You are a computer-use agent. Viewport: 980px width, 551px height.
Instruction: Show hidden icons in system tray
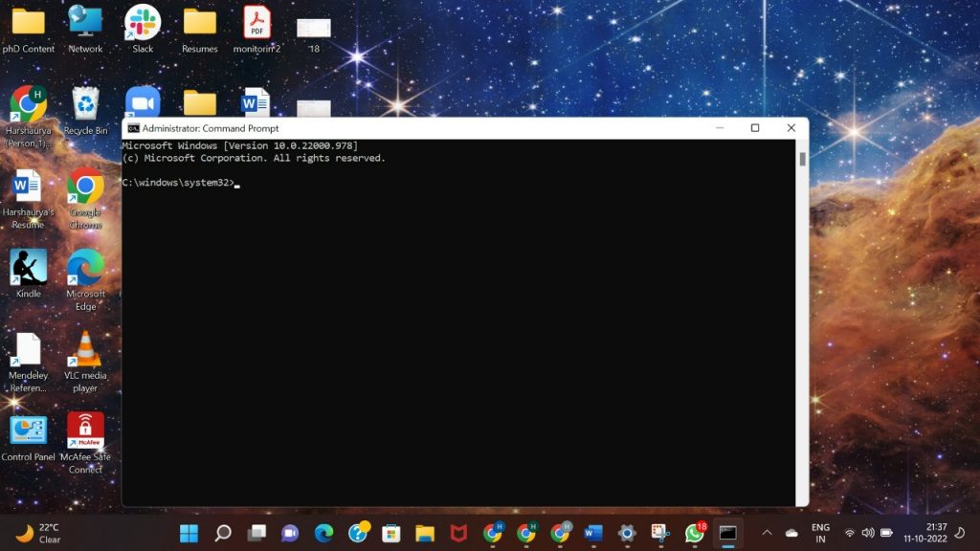click(767, 533)
